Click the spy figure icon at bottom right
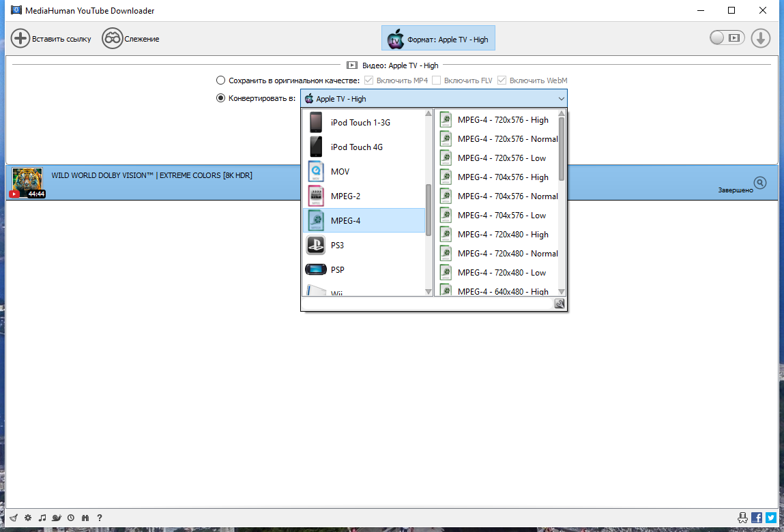 coord(743,518)
